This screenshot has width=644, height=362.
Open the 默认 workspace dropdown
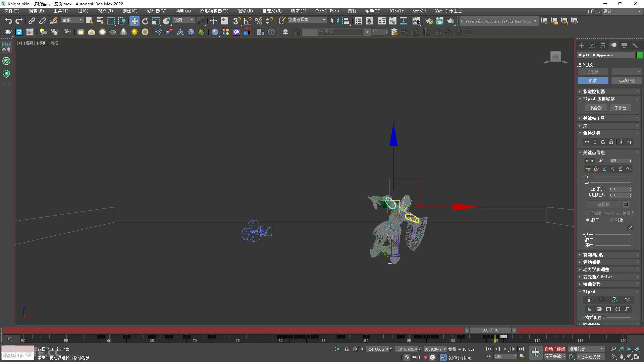[x=622, y=11]
